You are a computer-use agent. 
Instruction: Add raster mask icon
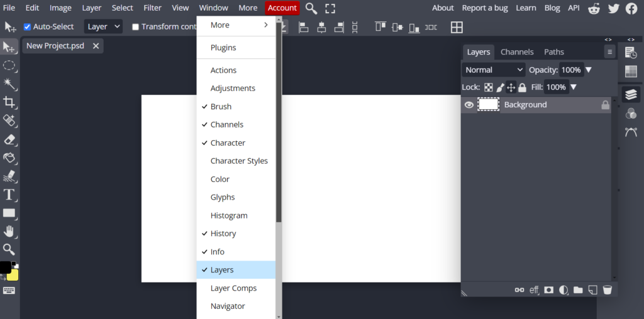[548, 290]
